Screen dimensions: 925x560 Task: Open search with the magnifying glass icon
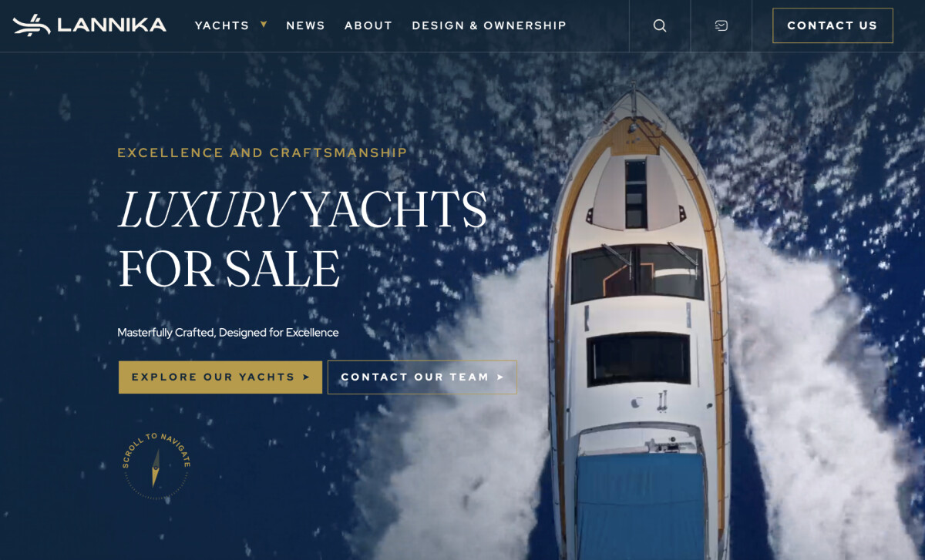pyautogui.click(x=660, y=25)
